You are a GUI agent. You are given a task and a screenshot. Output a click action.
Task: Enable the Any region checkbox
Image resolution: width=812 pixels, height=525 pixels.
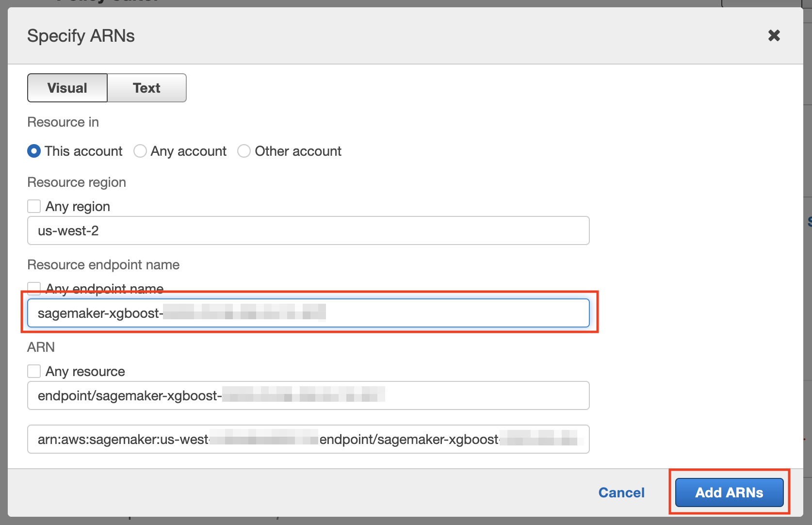34,206
